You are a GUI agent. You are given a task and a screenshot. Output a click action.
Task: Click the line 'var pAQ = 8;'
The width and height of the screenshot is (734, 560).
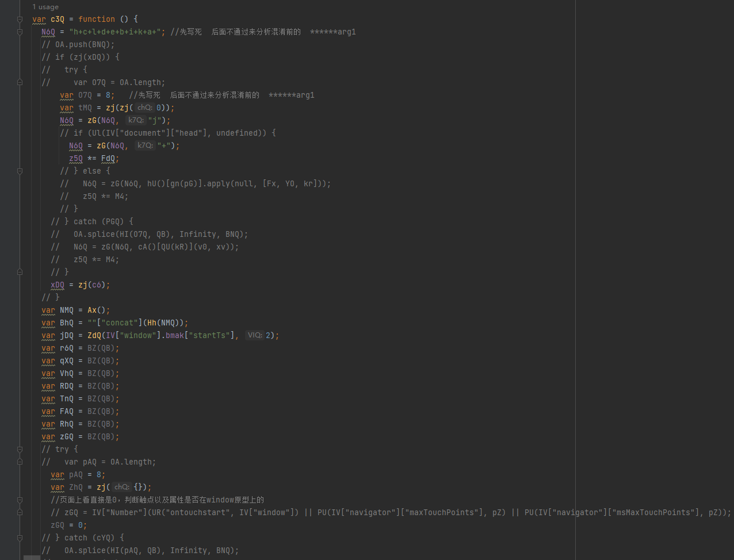click(78, 474)
